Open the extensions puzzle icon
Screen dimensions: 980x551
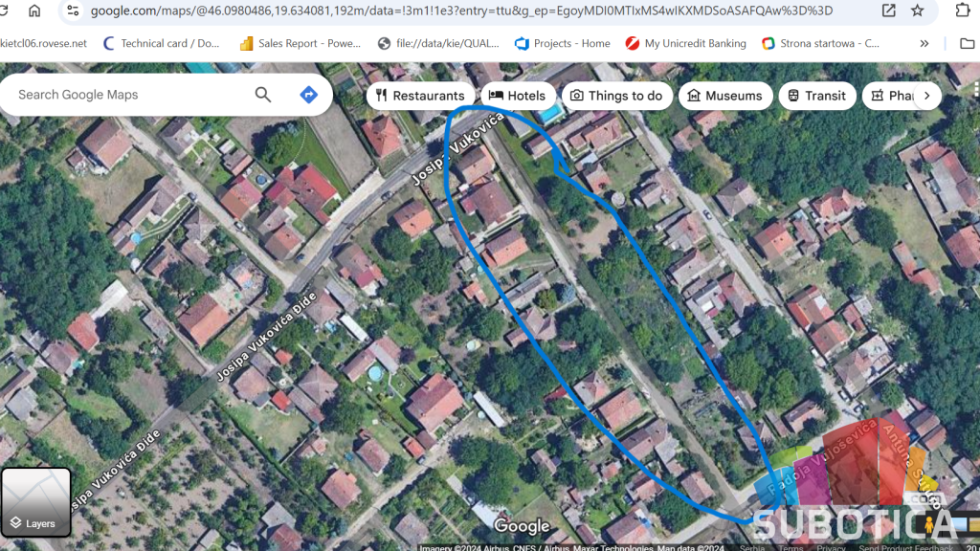(962, 11)
